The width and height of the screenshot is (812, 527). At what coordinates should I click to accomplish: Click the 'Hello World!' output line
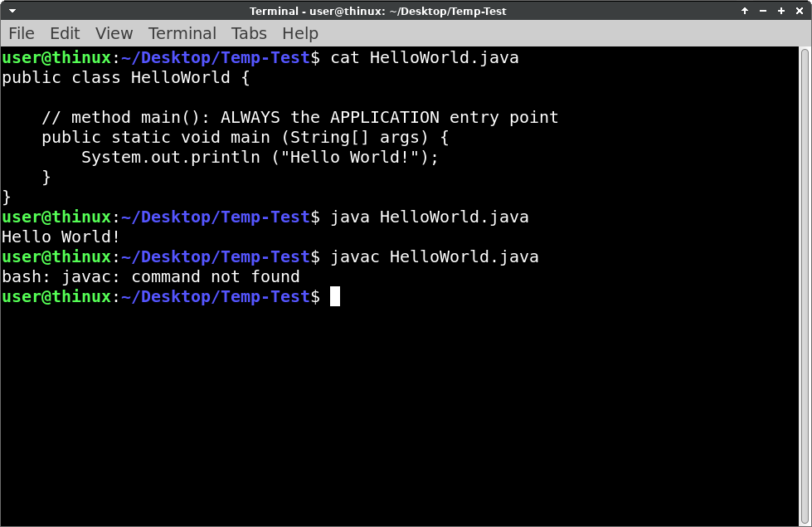61,237
